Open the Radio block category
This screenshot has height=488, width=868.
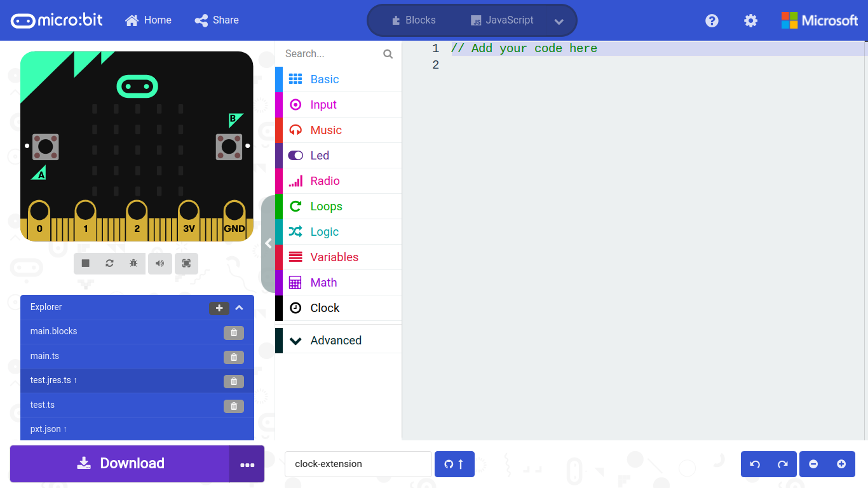pos(326,180)
